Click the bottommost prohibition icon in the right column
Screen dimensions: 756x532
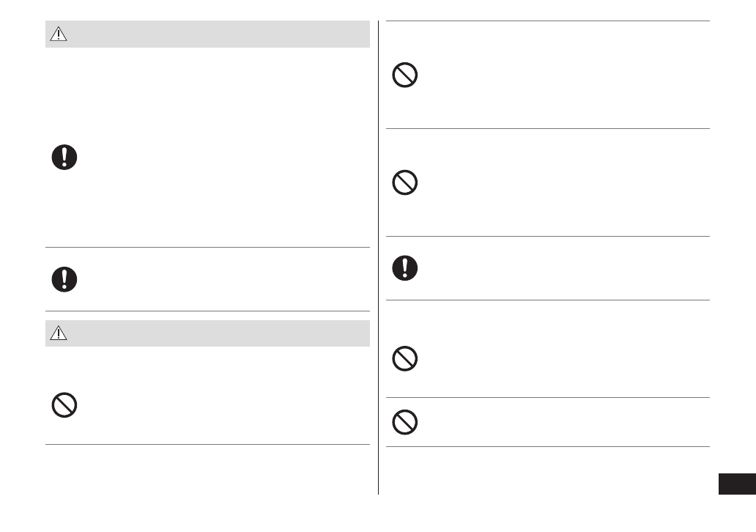[405, 421]
